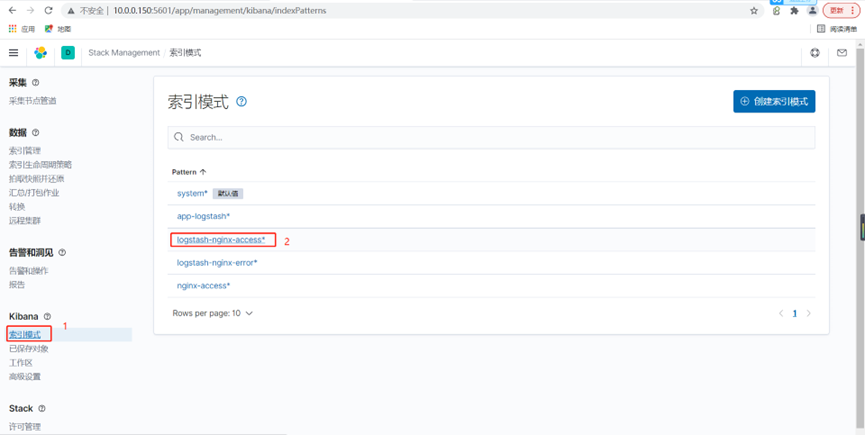This screenshot has height=435, width=865.
Task: Click help icon beside 索引模式 heading
Action: [x=242, y=101]
